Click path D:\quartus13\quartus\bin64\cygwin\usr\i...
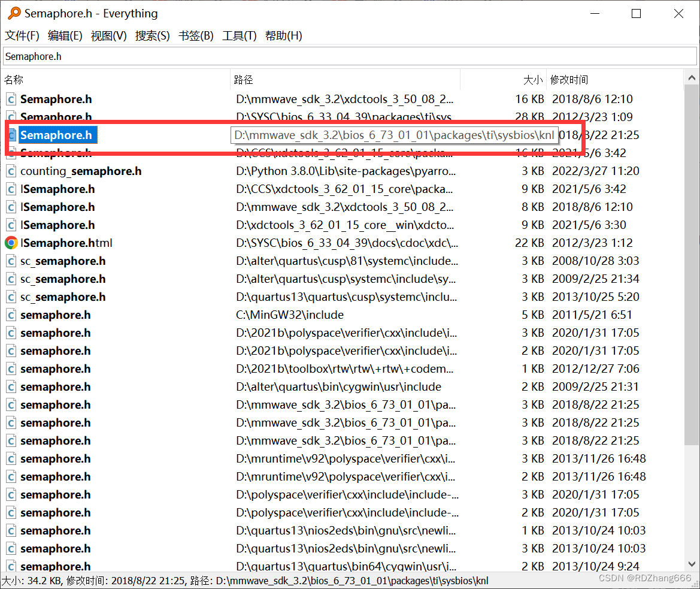 (x=346, y=566)
